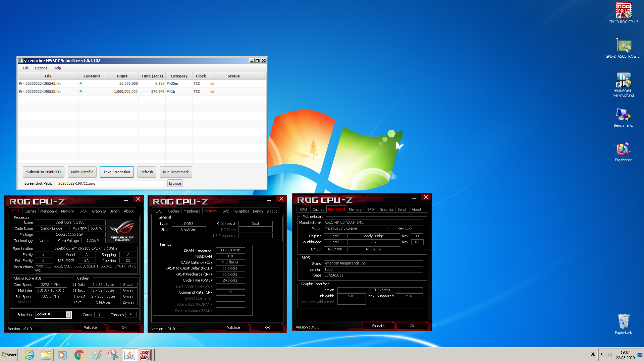The height and width of the screenshot is (362, 644).
Task: Close the left ROG CPU-Z CPU window
Action: 138,199
